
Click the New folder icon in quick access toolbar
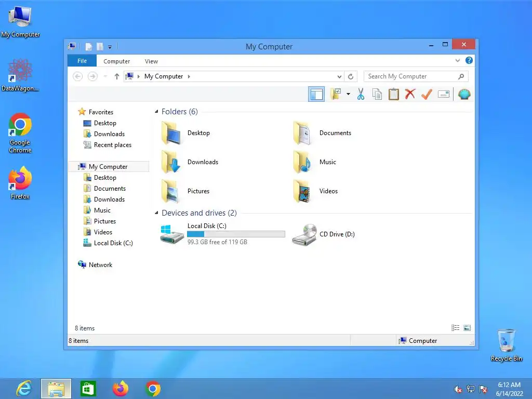(x=100, y=46)
